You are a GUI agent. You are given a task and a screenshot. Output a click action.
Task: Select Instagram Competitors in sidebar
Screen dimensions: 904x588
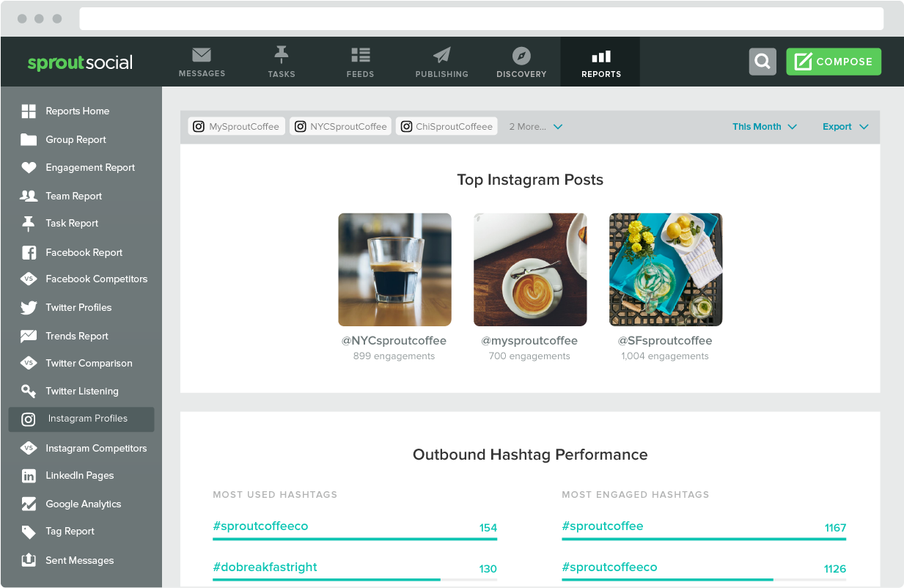tap(95, 448)
